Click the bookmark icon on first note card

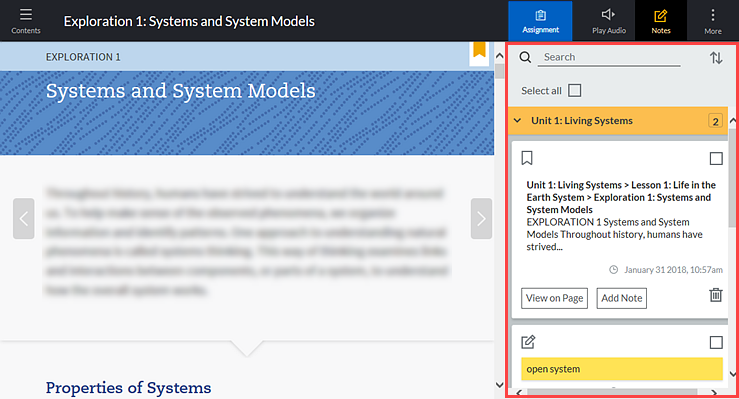[x=527, y=158]
